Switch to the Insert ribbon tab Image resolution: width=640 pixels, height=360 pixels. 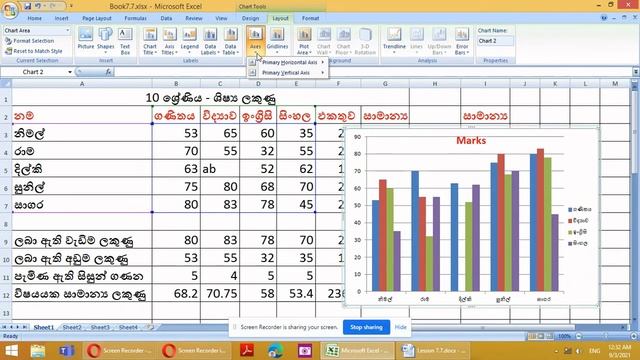click(62, 18)
